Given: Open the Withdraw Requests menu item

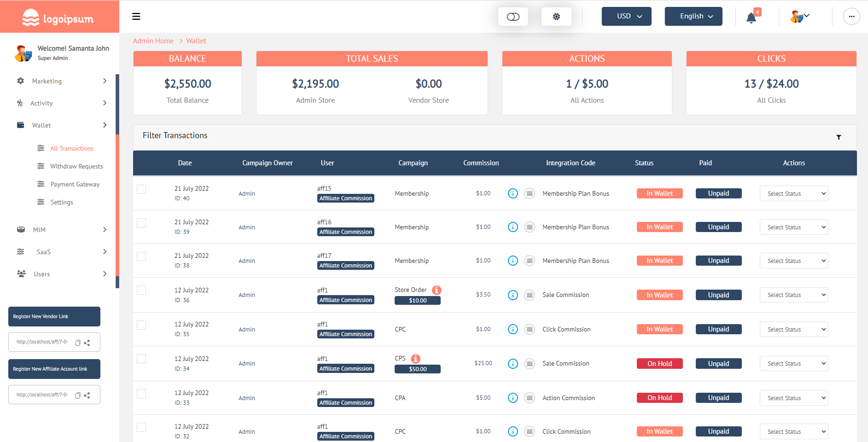Looking at the screenshot, I should [x=76, y=166].
